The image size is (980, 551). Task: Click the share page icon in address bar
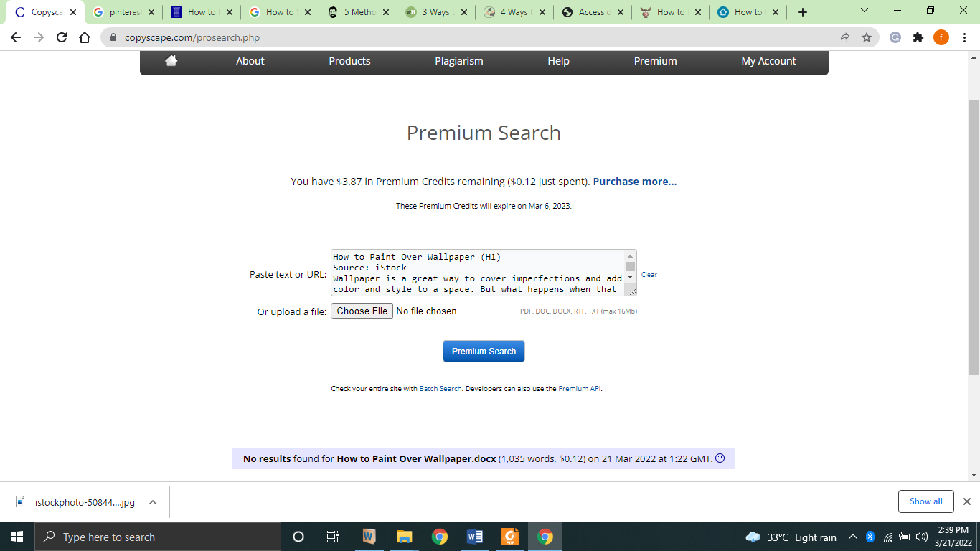point(844,37)
